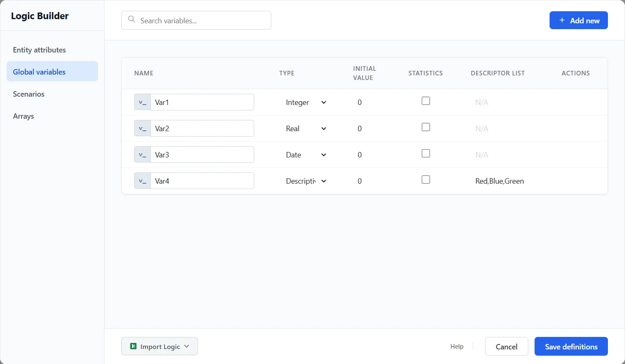Click the DESCRIPTOR LIST column header
The image size is (625, 364).
(x=497, y=73)
